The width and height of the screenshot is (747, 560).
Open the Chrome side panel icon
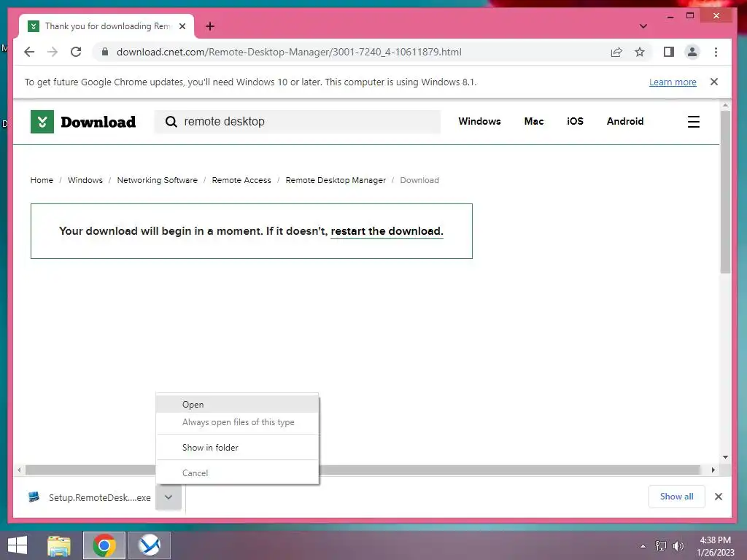(668, 52)
